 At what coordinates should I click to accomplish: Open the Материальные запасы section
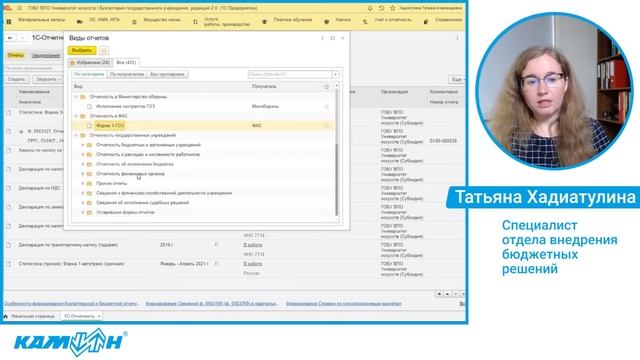click(x=41, y=20)
